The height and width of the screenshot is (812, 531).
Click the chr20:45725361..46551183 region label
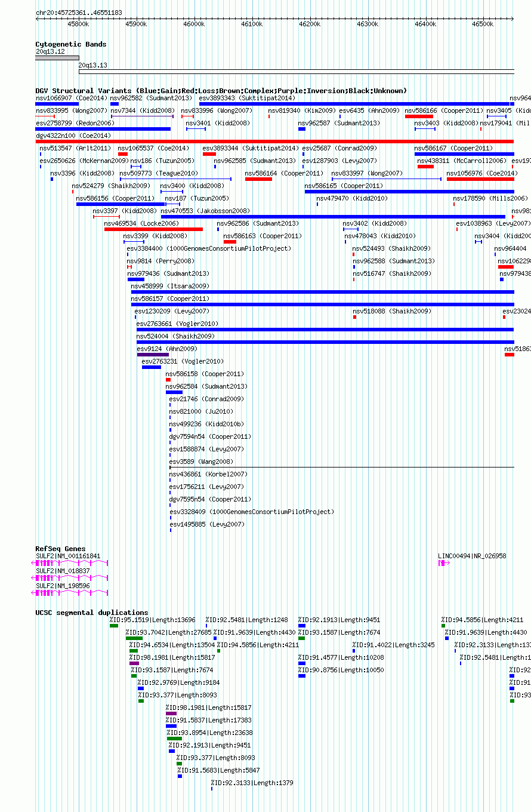[79, 13]
